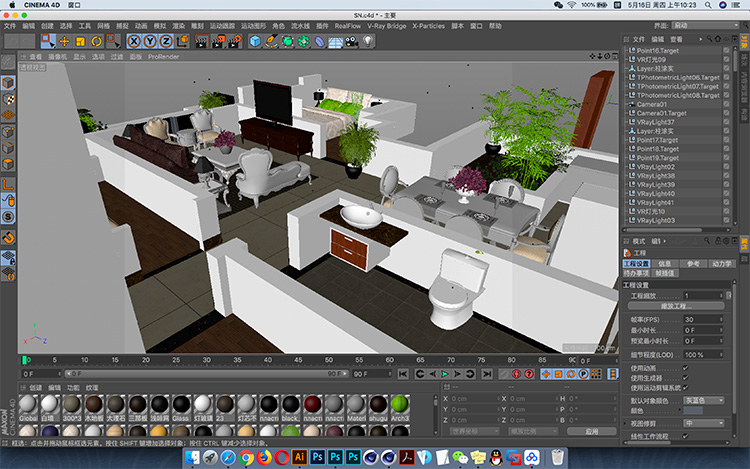Toggle the X axis lock button
Image resolution: width=750 pixels, height=469 pixels.
click(134, 42)
